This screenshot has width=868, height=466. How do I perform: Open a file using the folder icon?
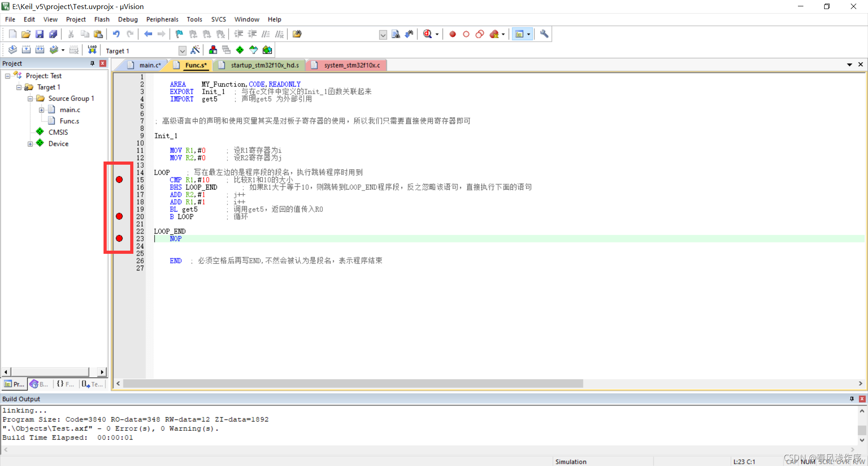pos(26,34)
